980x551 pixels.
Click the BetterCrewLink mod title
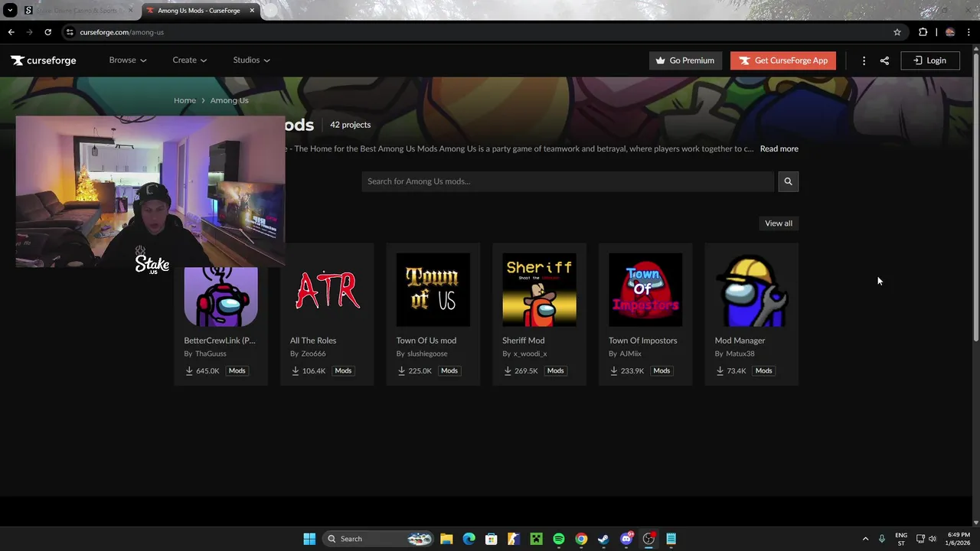click(220, 341)
